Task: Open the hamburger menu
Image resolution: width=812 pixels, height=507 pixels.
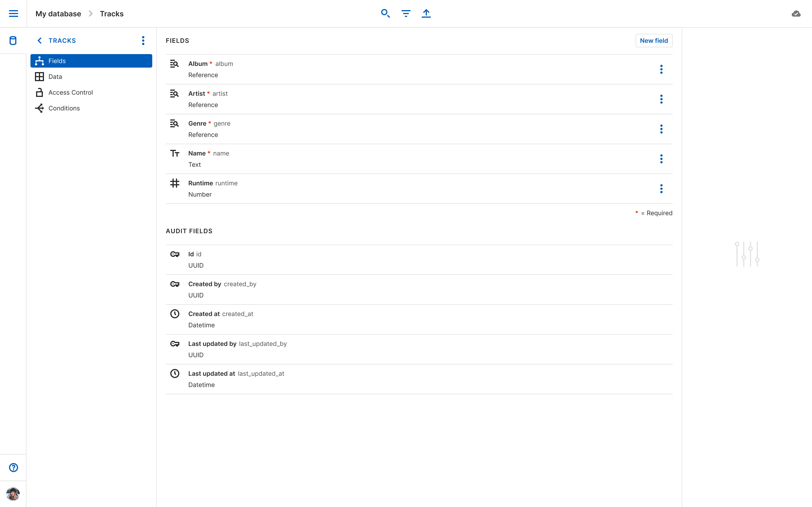Action: [x=14, y=14]
